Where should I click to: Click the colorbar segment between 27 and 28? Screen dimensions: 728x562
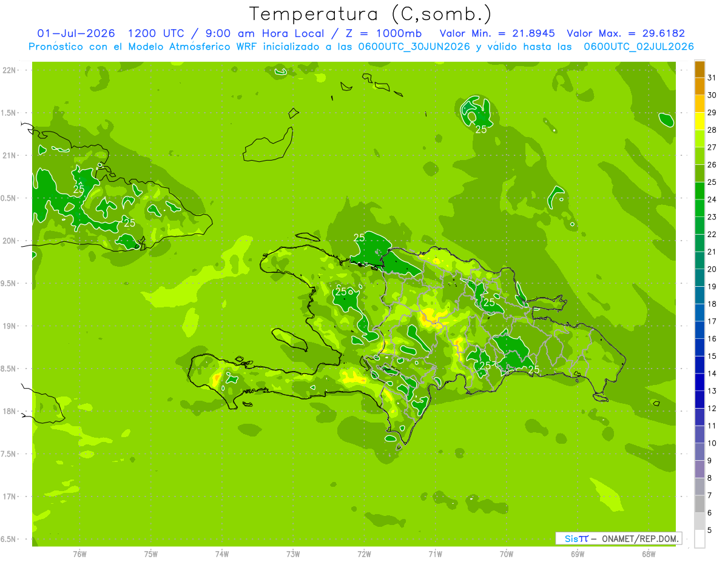pos(699,138)
